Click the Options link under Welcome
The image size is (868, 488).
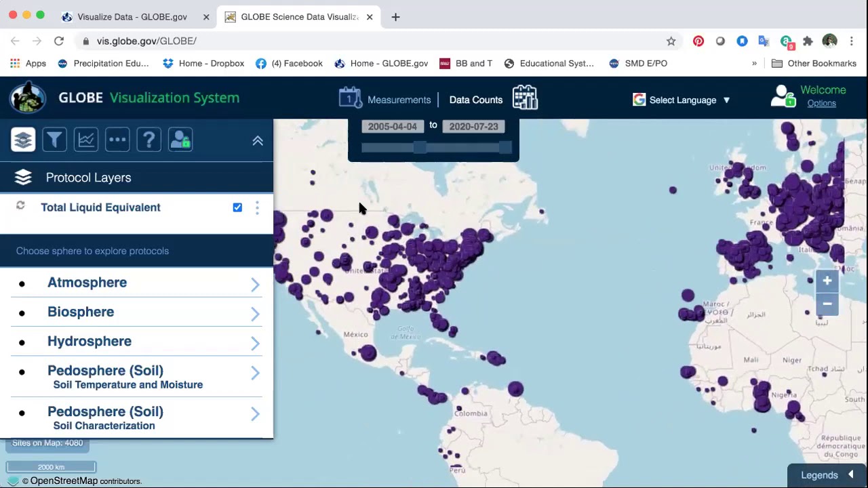(x=821, y=103)
